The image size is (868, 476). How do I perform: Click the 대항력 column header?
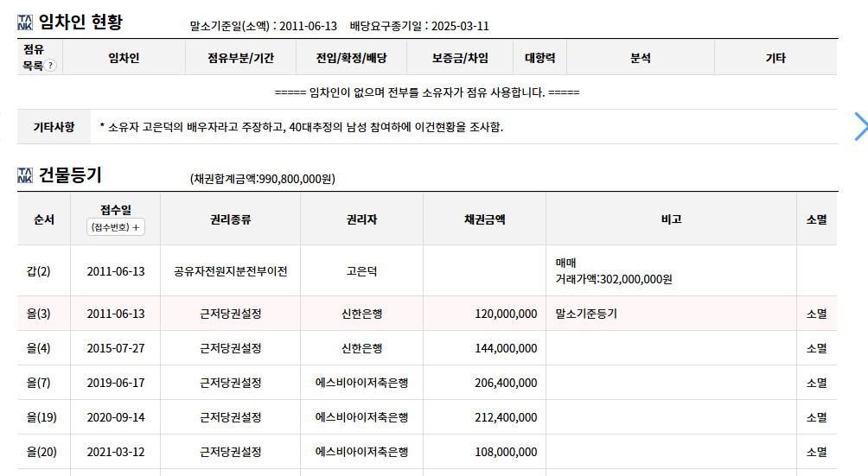[x=539, y=58]
